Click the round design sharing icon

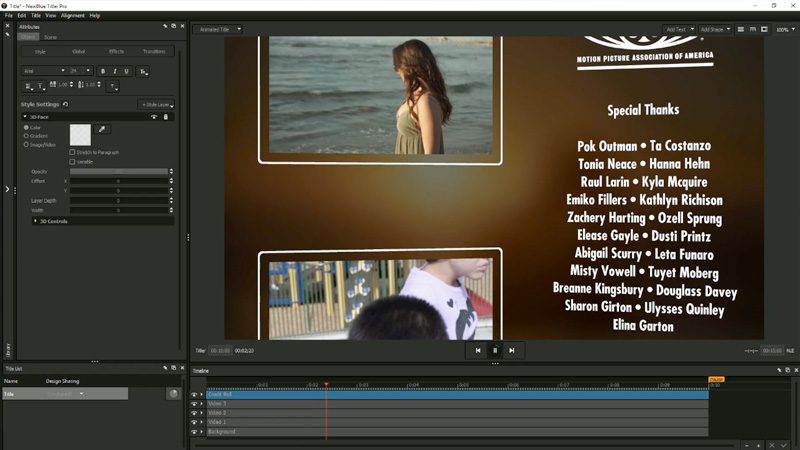point(173,394)
